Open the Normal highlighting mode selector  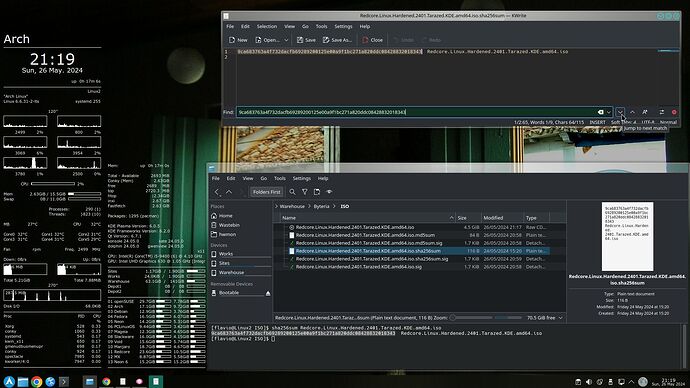click(668, 122)
